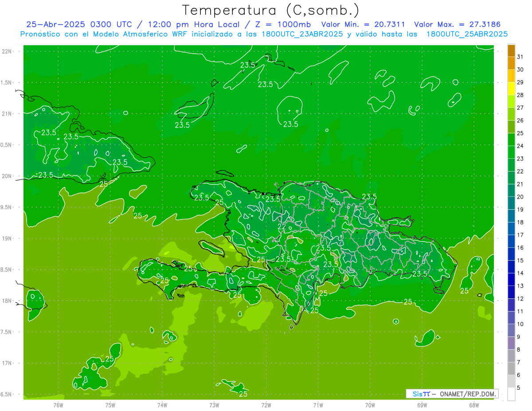Click the '73W' longitude axis label
The image size is (532, 411).
pos(214,405)
